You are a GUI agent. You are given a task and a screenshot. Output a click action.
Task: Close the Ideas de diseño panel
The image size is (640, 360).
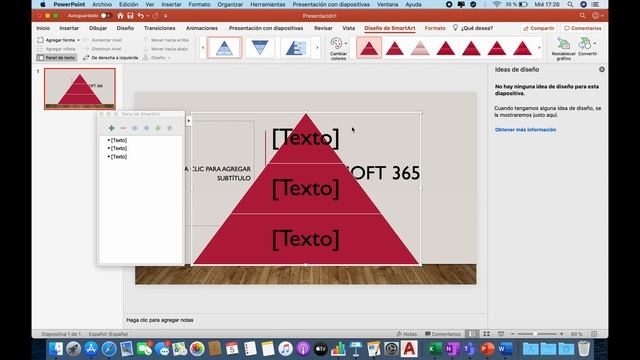click(602, 69)
